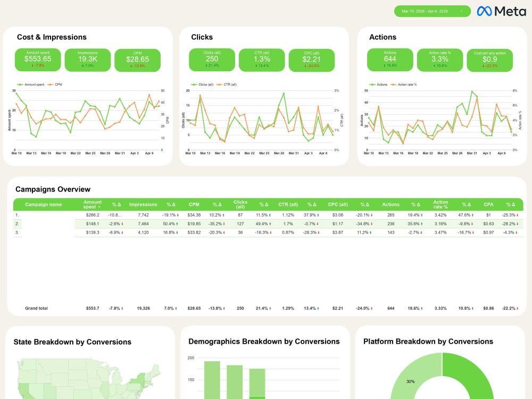Select the CTR (all) 1.3% scorecard
The width and height of the screenshot is (532, 399).
[262, 60]
